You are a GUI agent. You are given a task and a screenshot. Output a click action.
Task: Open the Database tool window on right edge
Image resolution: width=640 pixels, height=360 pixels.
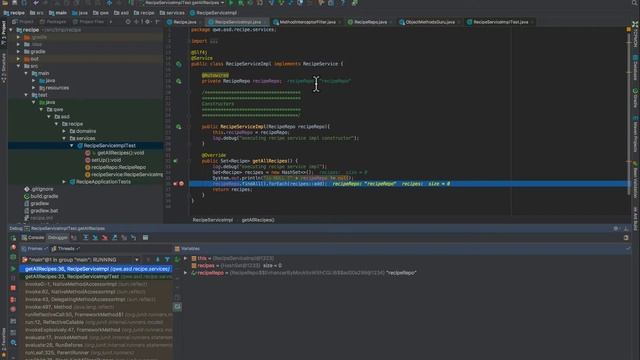[636, 68]
